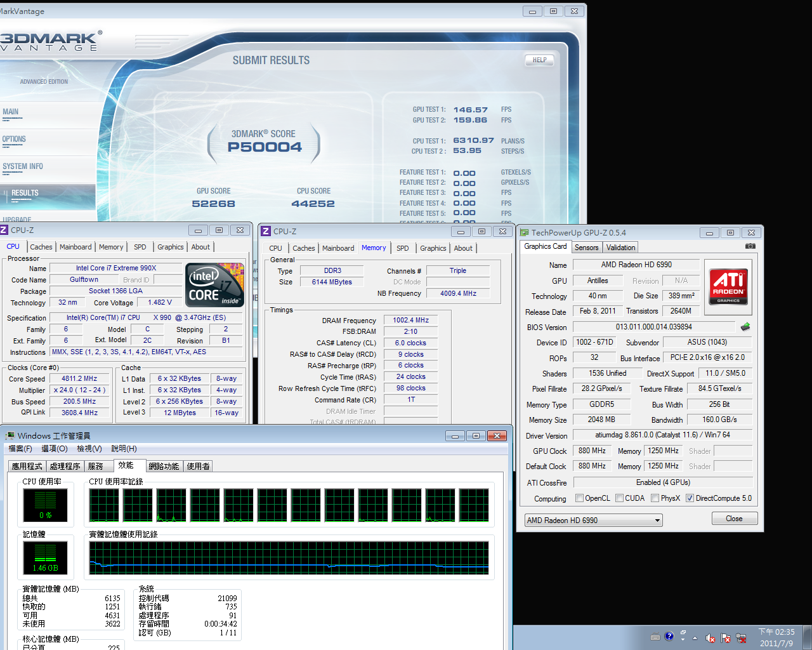Switch to the 網路功能 tab in Task Manager
Image resolution: width=812 pixels, height=650 pixels.
[x=164, y=466]
